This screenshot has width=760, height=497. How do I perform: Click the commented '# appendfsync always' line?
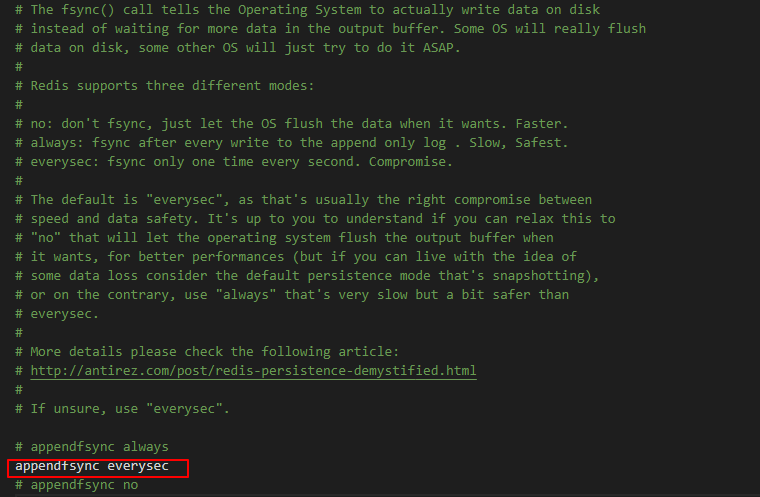tap(92, 447)
